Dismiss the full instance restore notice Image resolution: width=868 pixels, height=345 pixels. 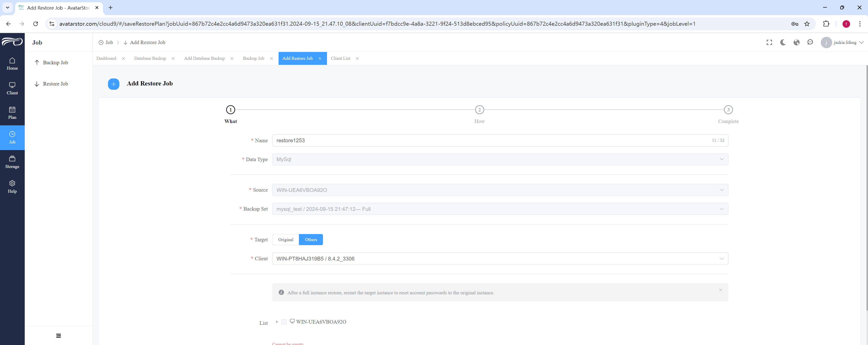click(x=720, y=290)
